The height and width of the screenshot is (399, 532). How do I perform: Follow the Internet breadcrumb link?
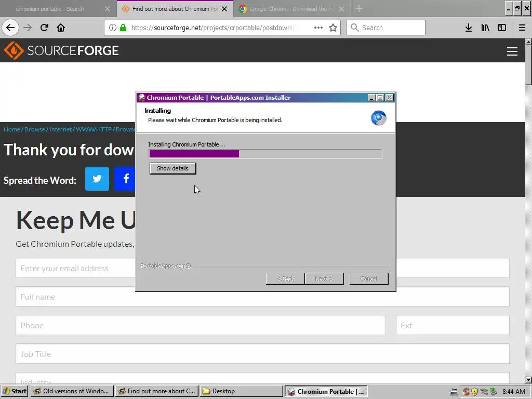60,129
